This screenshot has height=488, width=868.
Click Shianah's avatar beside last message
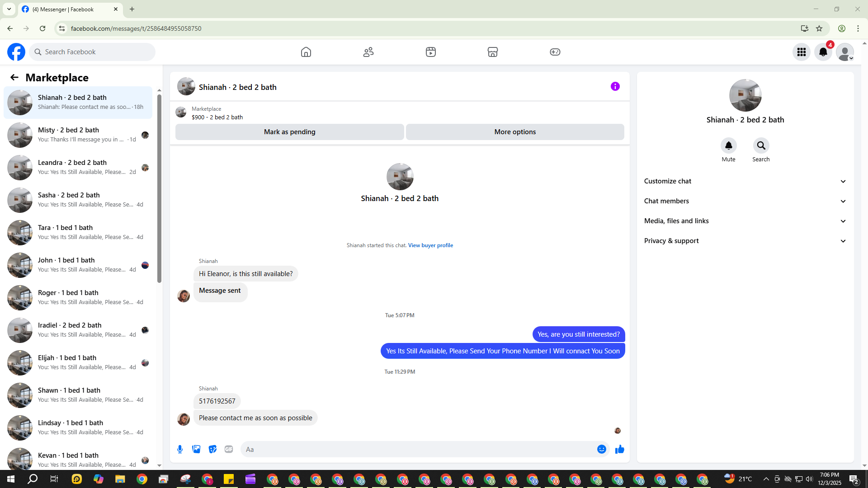[184, 419]
